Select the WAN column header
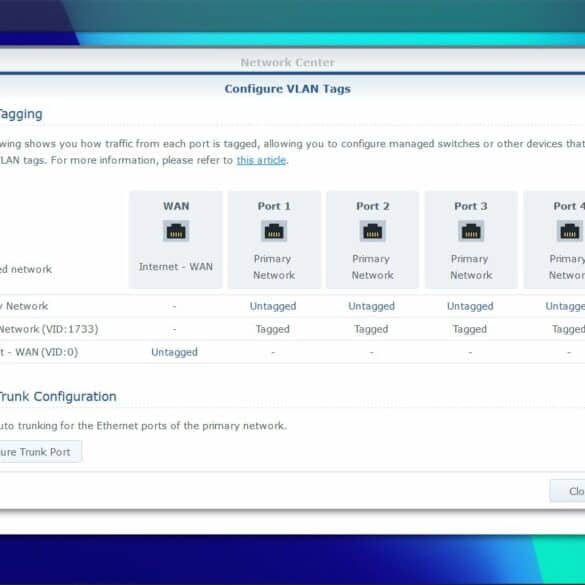 tap(176, 206)
